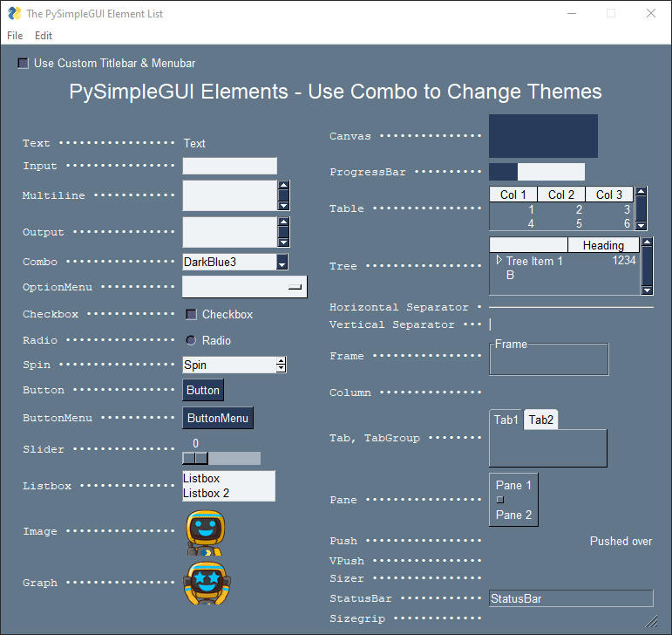Click the Table scrollbar up arrow
The width and height of the screenshot is (672, 635).
click(x=641, y=191)
